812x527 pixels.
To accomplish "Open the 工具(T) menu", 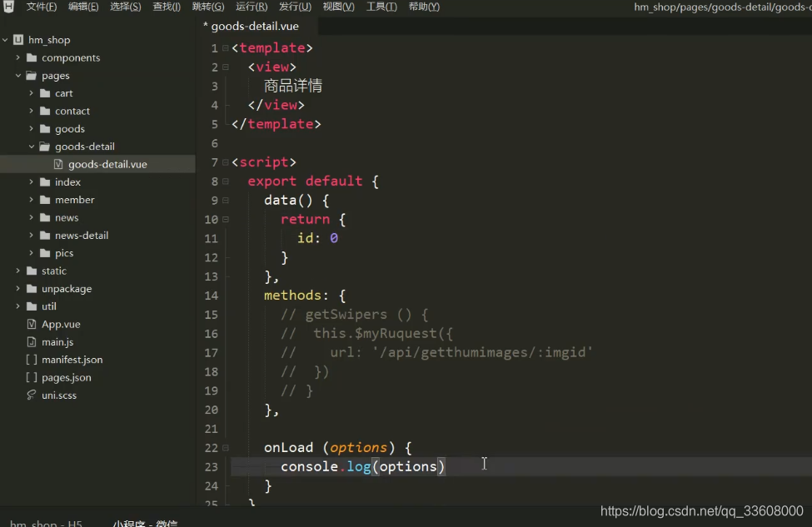I will 381,7.
